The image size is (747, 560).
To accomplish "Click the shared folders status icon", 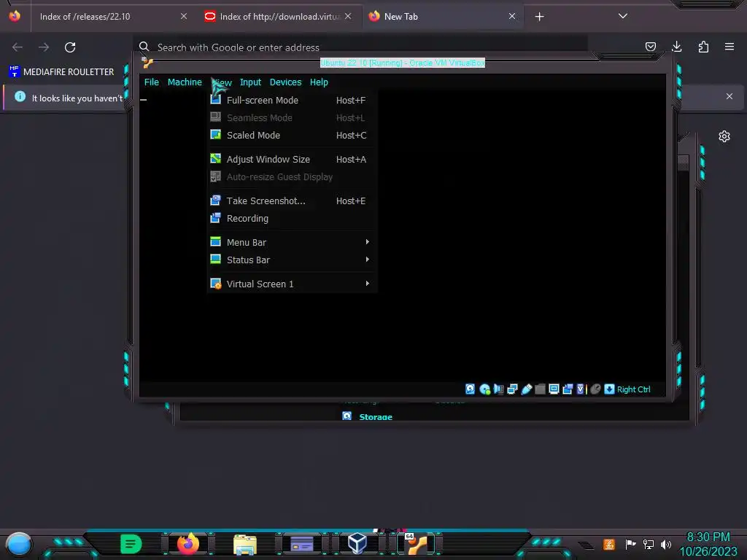I will pos(540,389).
